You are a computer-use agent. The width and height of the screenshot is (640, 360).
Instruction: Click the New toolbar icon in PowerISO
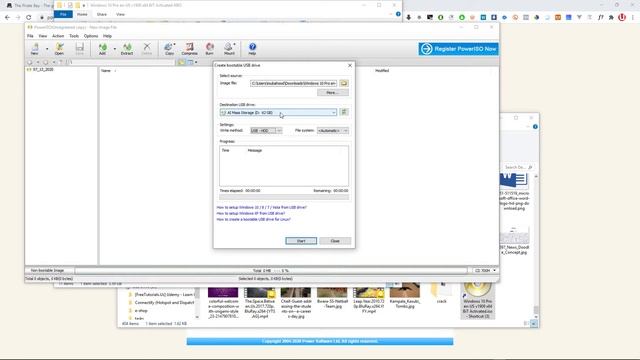coord(35,49)
